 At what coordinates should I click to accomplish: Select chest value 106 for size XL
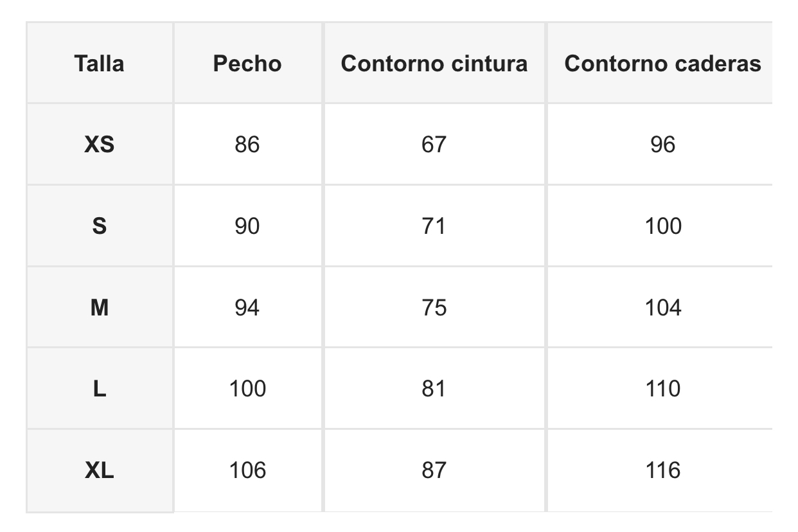pos(247,470)
